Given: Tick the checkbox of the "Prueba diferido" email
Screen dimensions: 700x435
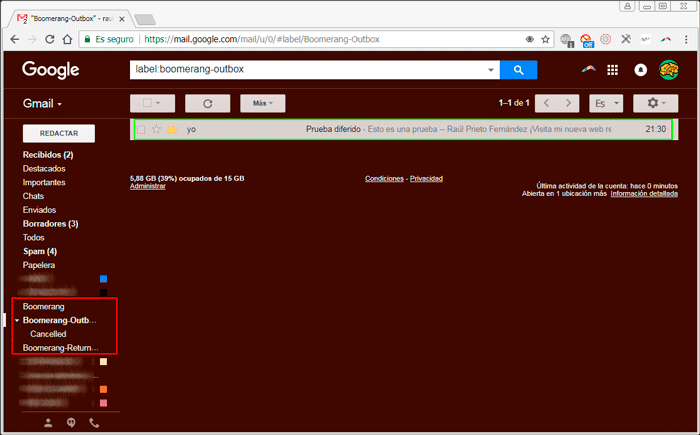Looking at the screenshot, I should tap(141, 130).
